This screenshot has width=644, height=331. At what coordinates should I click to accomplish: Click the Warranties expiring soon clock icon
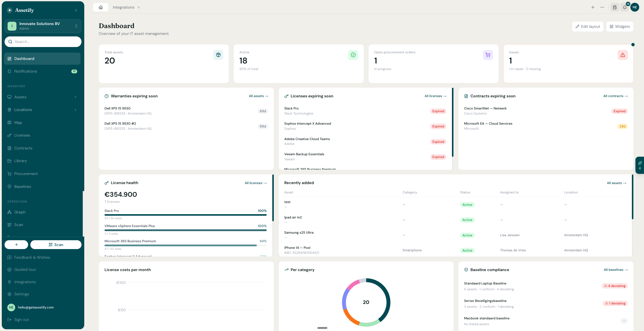point(107,96)
